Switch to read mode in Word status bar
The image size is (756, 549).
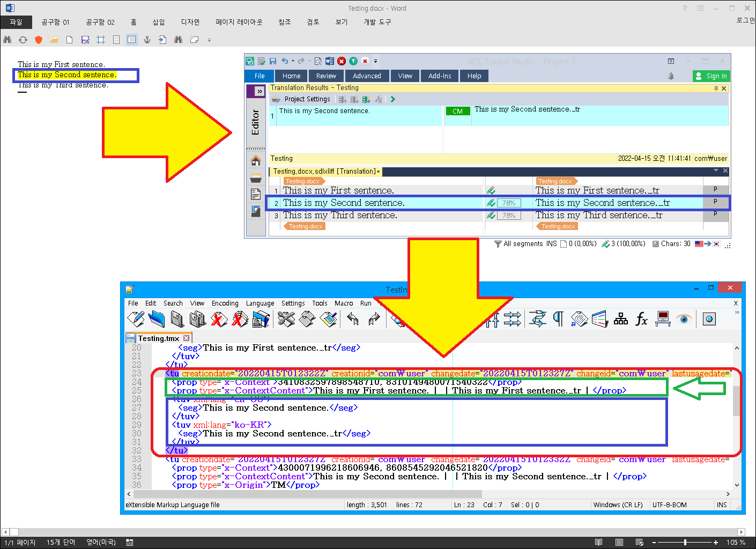click(599, 543)
